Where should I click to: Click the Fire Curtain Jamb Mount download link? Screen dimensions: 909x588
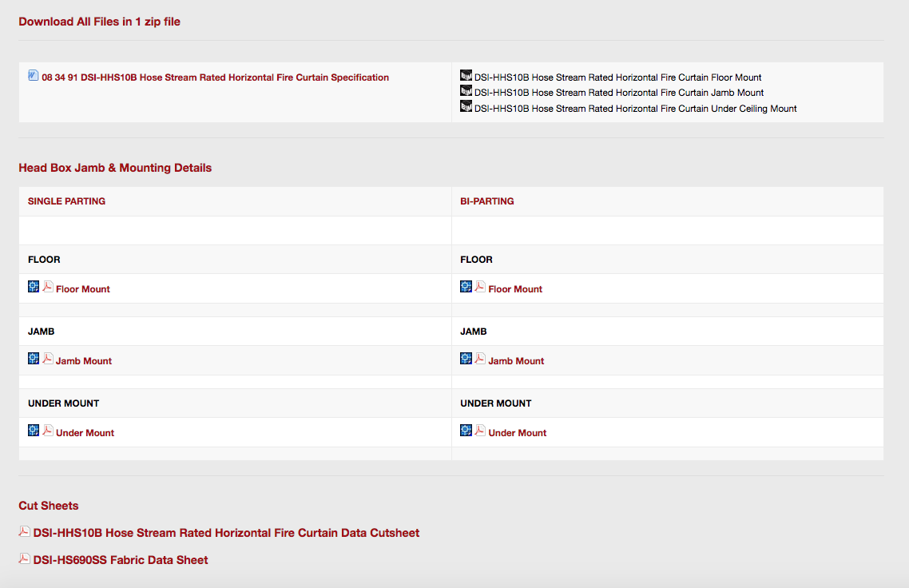click(x=617, y=92)
